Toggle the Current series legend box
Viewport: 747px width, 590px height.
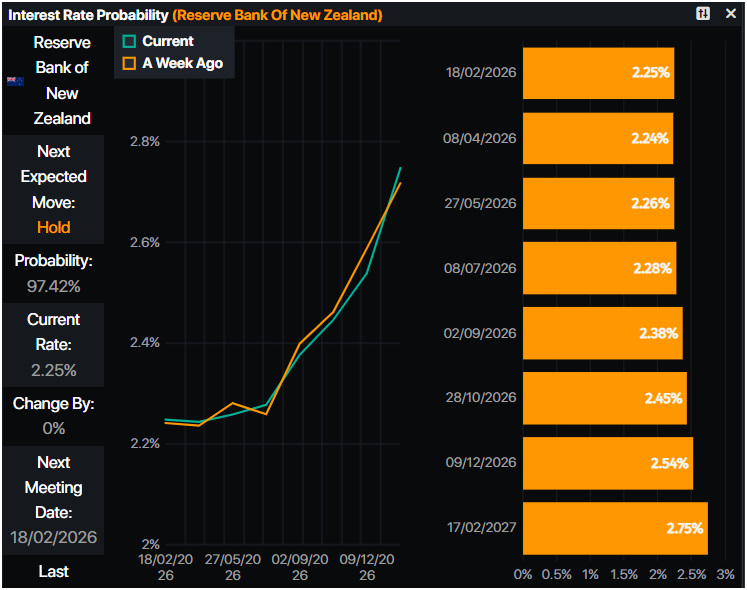pos(129,41)
